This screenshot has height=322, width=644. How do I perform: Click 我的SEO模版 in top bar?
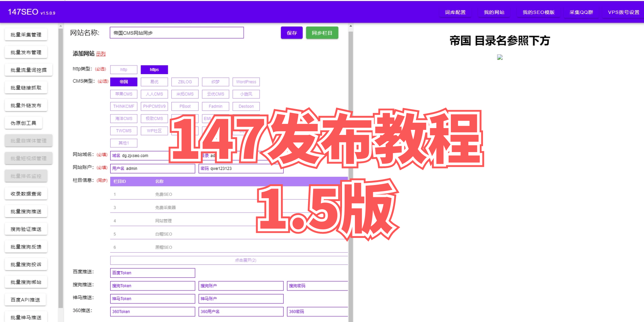(x=538, y=12)
